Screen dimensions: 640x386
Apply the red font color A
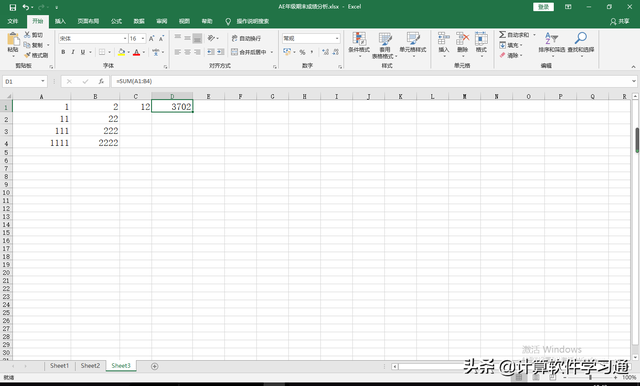pyautogui.click(x=136, y=52)
